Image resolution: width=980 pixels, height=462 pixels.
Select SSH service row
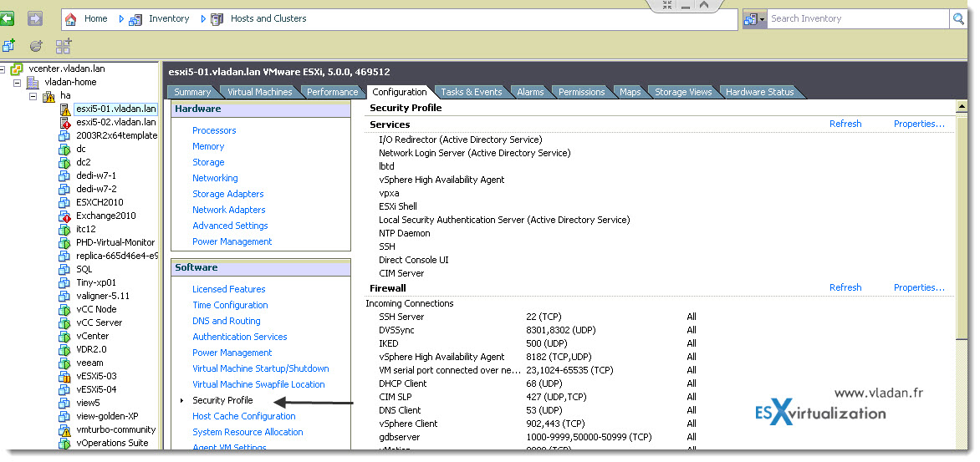tap(387, 246)
